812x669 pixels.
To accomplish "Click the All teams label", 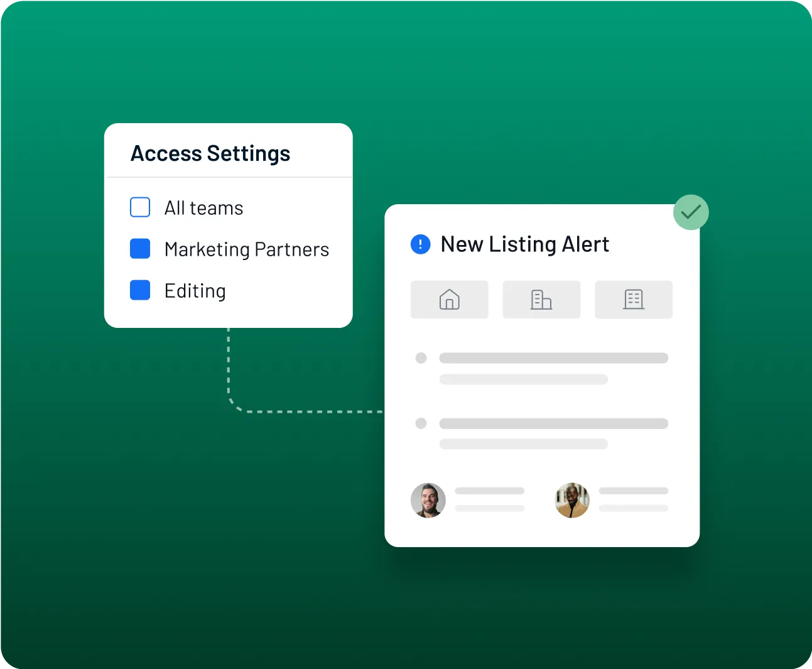I will tap(204, 208).
